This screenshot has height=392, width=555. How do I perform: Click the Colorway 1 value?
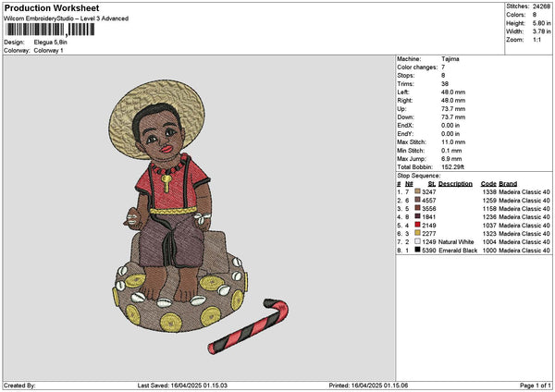pyautogui.click(x=48, y=51)
